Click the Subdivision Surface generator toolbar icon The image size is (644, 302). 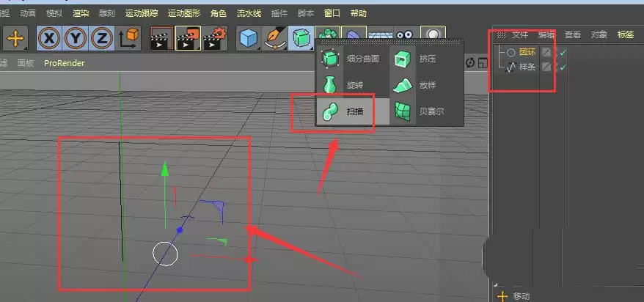[301, 39]
